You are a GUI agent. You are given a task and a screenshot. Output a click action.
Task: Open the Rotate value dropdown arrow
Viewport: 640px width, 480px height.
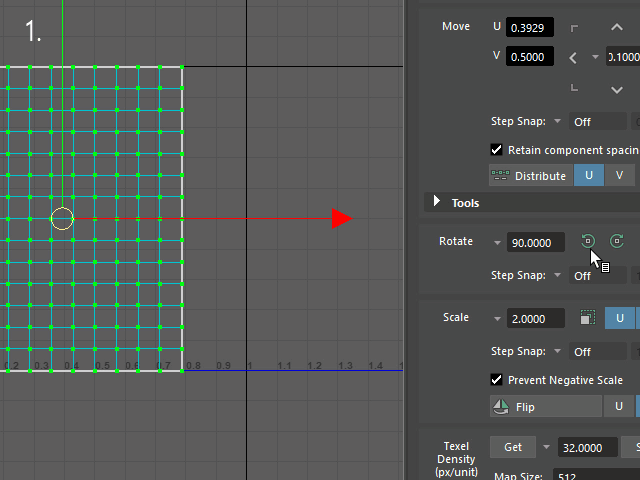497,242
